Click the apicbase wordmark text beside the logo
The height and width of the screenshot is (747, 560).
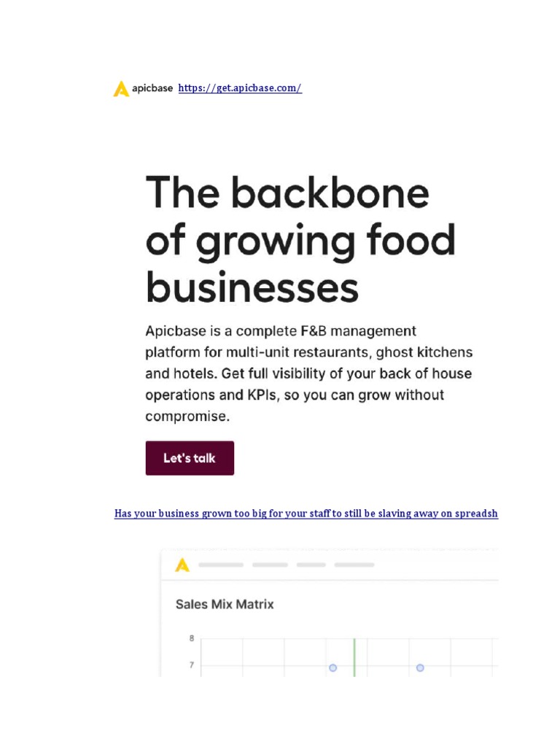point(153,88)
